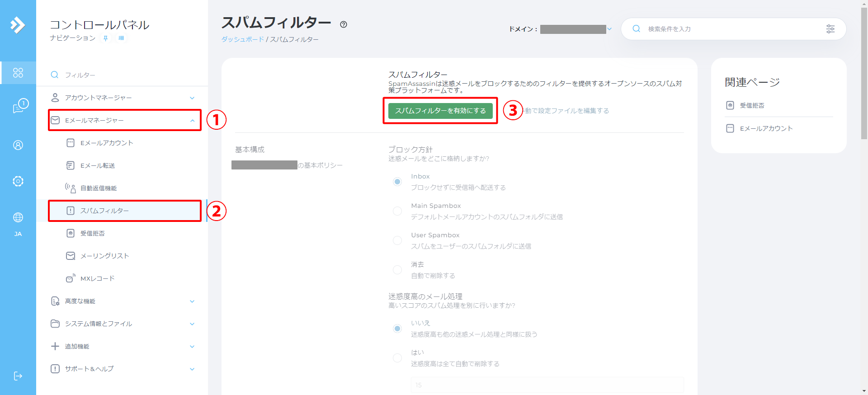Screen dimensions: 868x395
Task: Choose the 消去 radio option
Action: [x=397, y=270]
